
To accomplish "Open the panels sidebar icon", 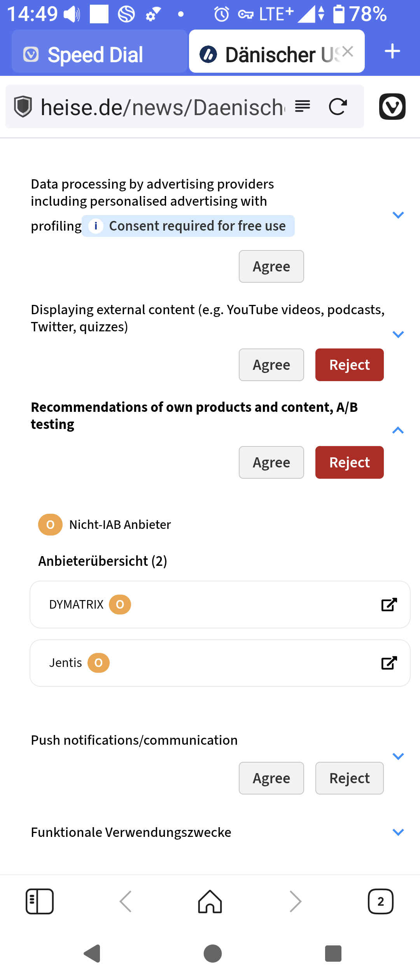I will point(40,901).
